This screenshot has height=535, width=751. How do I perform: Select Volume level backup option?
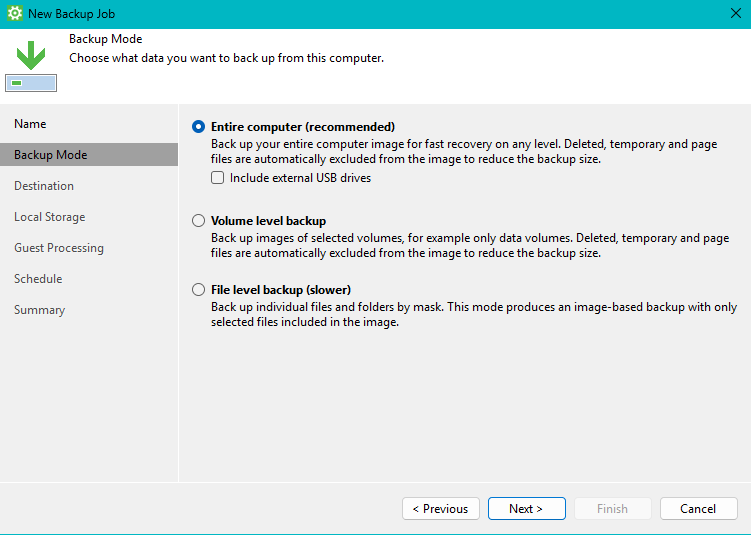pos(199,221)
